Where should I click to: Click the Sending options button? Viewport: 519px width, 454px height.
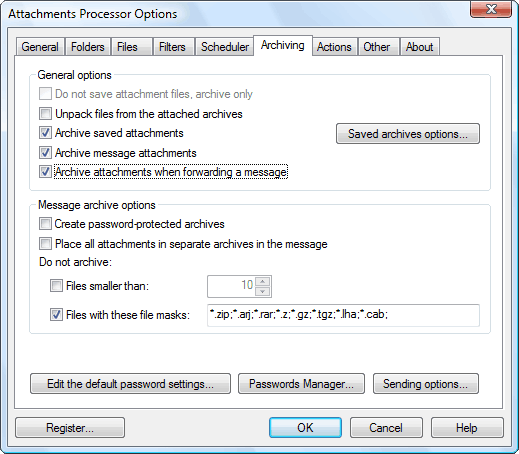click(x=426, y=384)
